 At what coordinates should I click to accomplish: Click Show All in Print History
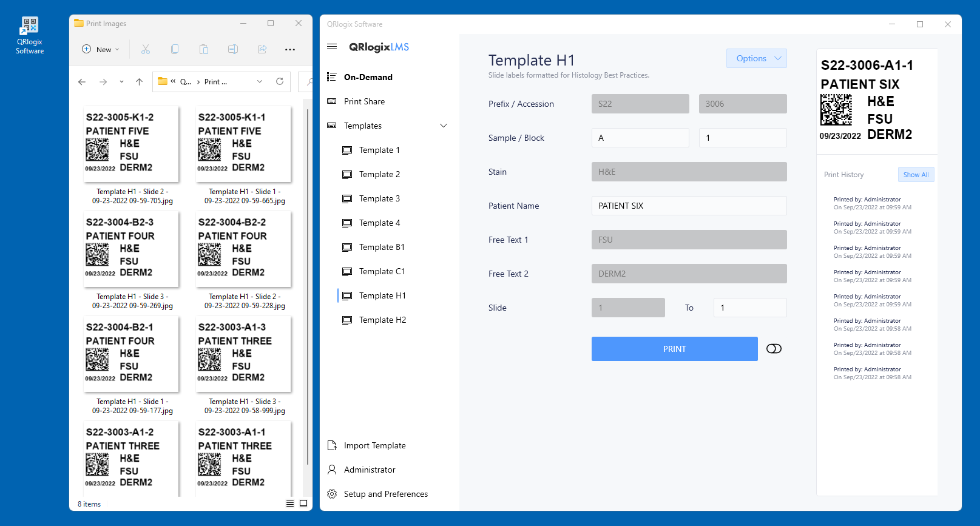(x=916, y=175)
